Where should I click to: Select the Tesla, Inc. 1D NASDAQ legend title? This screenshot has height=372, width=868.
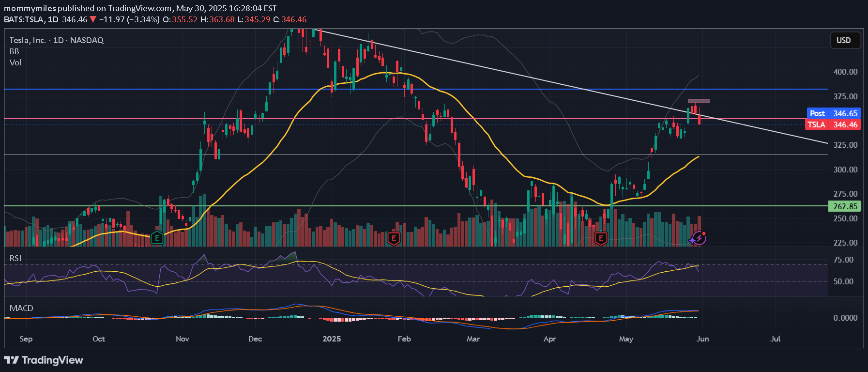click(57, 40)
